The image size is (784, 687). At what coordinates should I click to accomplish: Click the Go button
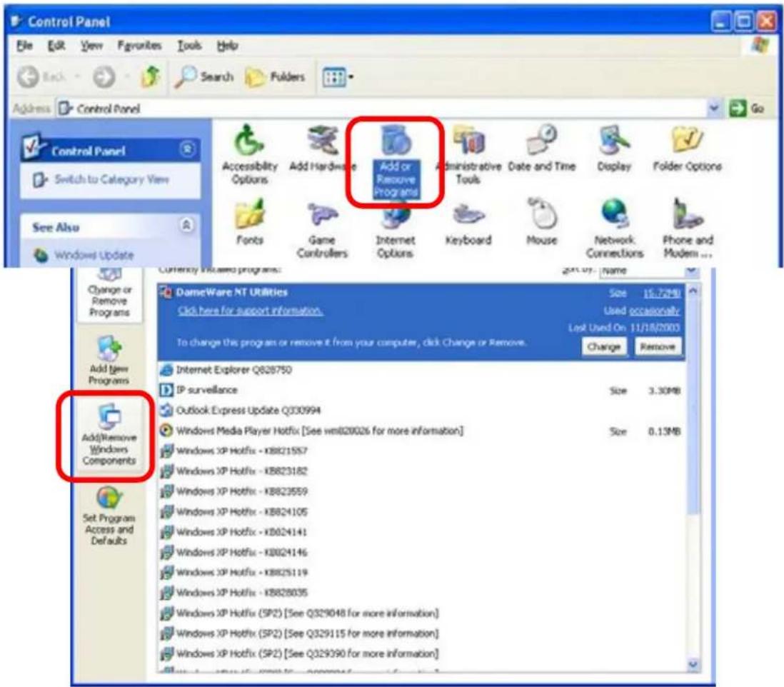coord(747,108)
